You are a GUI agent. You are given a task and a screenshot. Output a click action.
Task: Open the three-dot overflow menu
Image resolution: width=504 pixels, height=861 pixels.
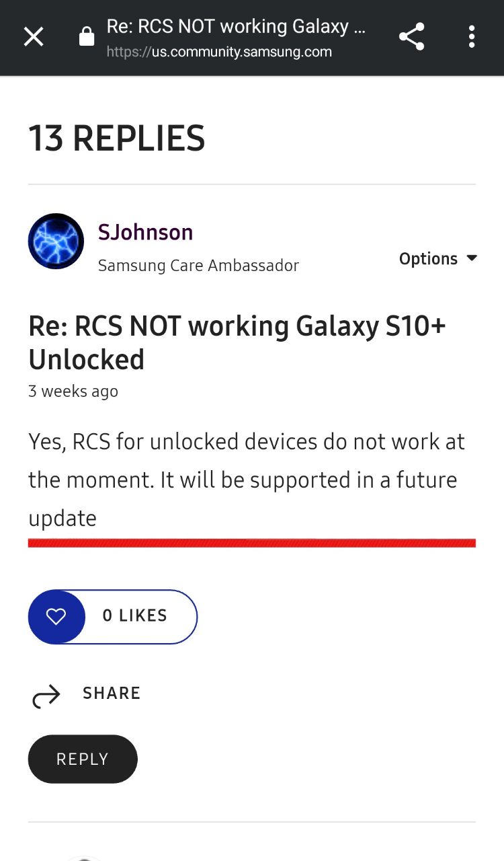pyautogui.click(x=472, y=37)
